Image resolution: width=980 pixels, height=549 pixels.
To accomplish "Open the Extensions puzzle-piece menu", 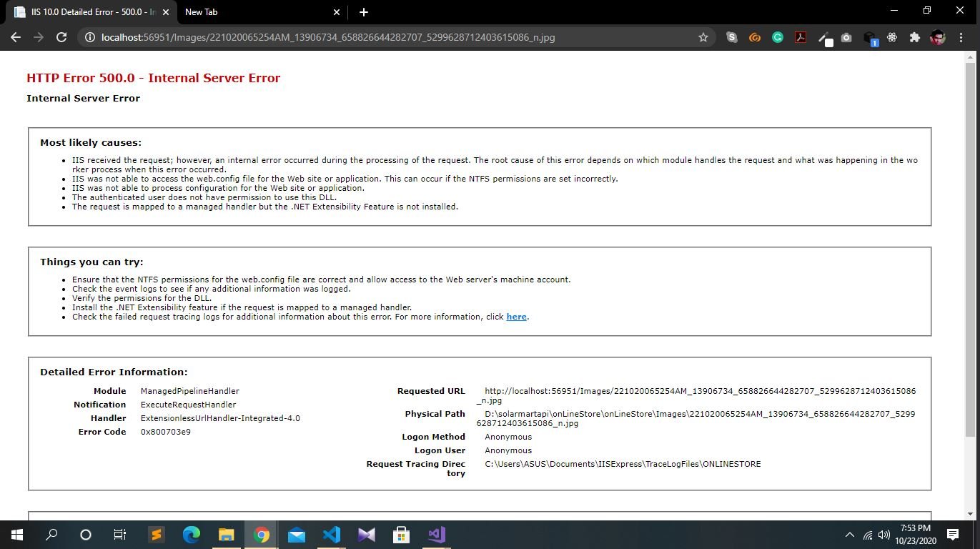I will 914,37.
